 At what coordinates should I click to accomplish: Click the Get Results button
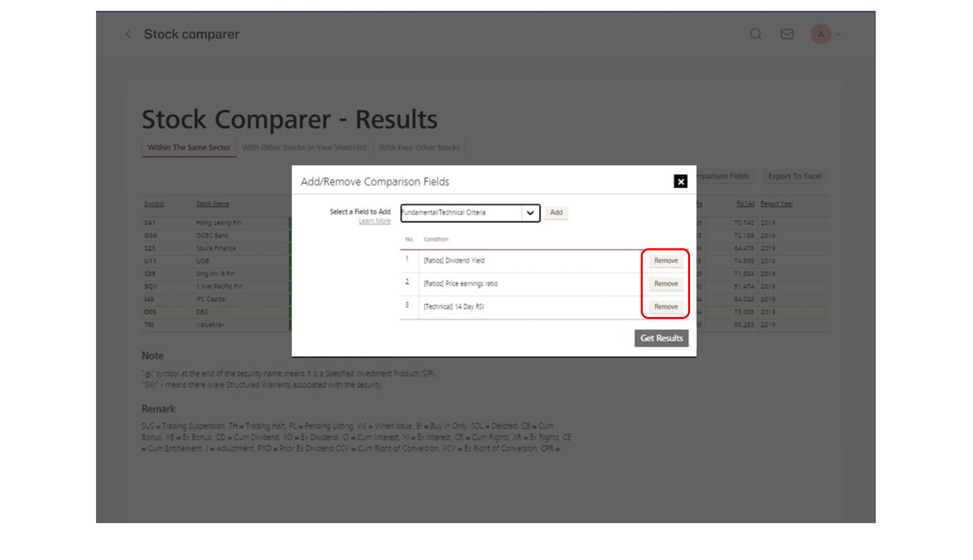coord(661,337)
